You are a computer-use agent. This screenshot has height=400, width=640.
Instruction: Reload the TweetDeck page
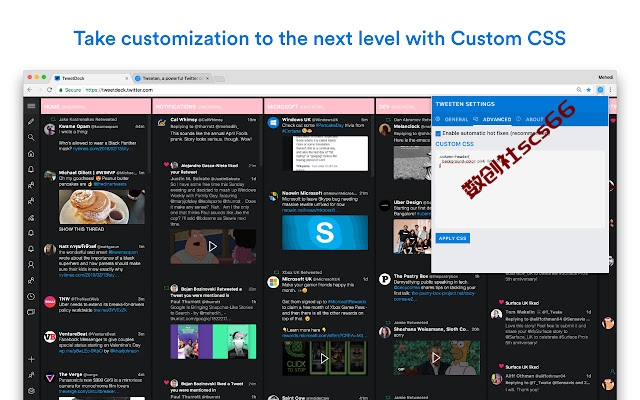pos(49,90)
